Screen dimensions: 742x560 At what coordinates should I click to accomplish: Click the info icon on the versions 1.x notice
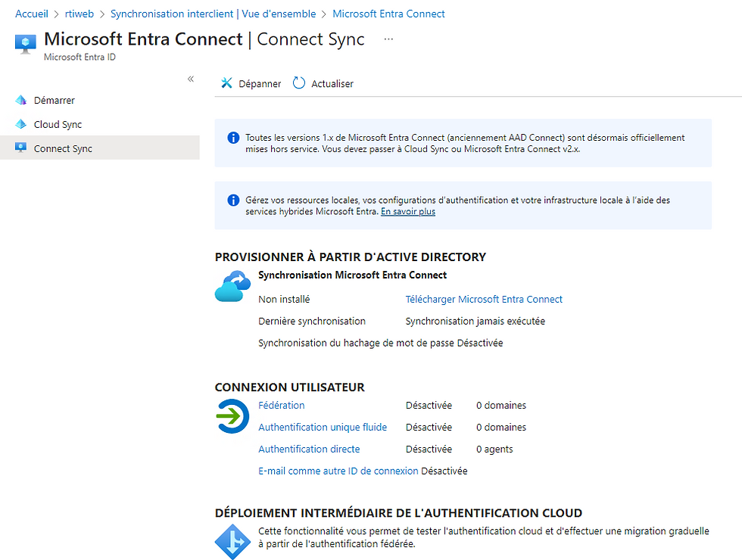point(233,138)
